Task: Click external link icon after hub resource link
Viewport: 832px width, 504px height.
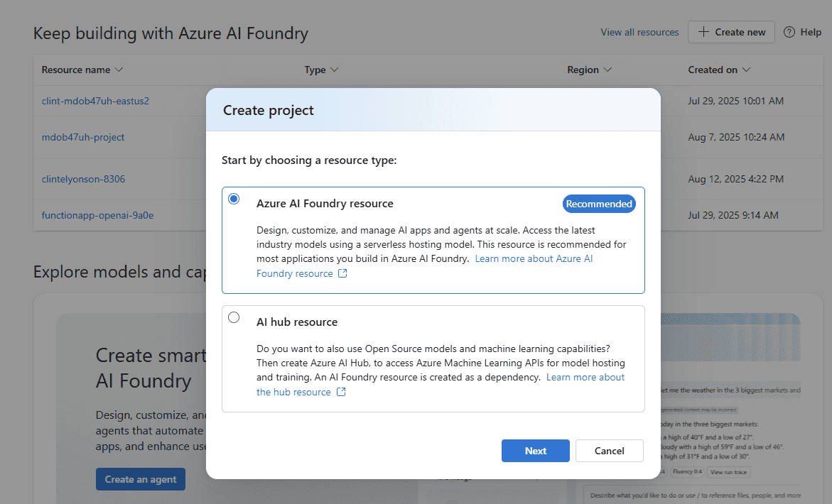Action: (x=341, y=393)
